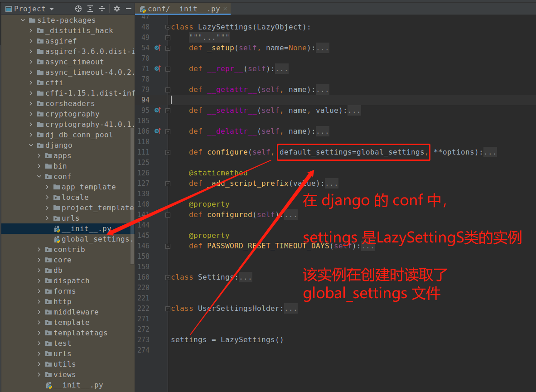The image size is (536, 392).
Task: Select the db folder
Action: (x=54, y=271)
